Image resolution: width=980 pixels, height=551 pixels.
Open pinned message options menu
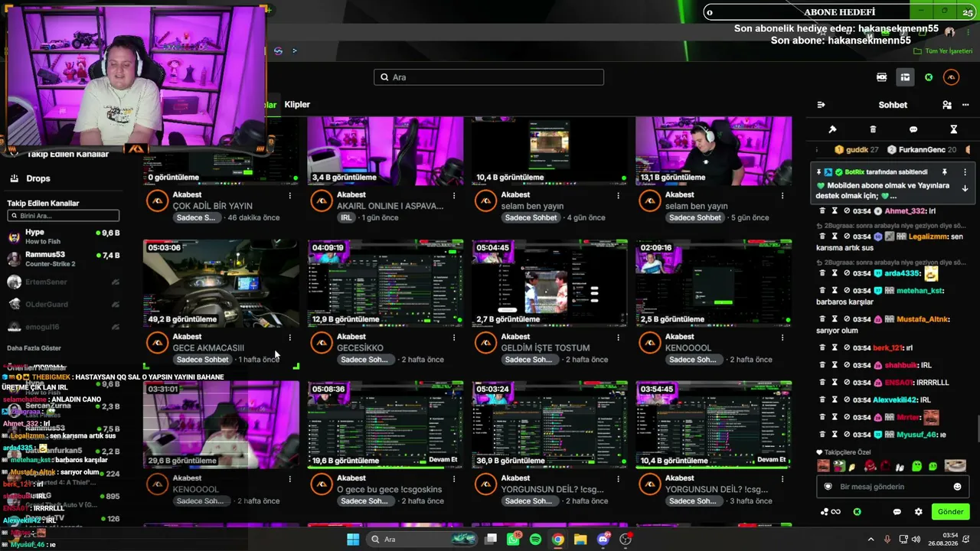click(x=965, y=172)
